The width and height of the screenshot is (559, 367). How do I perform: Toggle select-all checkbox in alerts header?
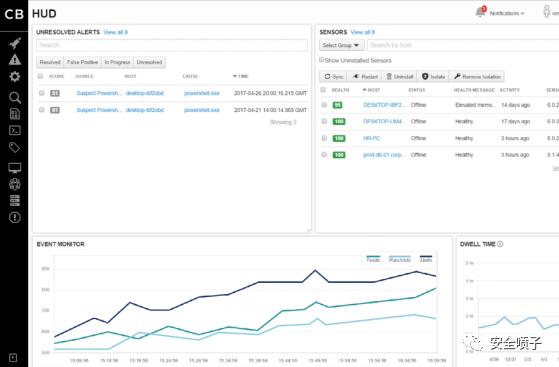[x=40, y=76]
